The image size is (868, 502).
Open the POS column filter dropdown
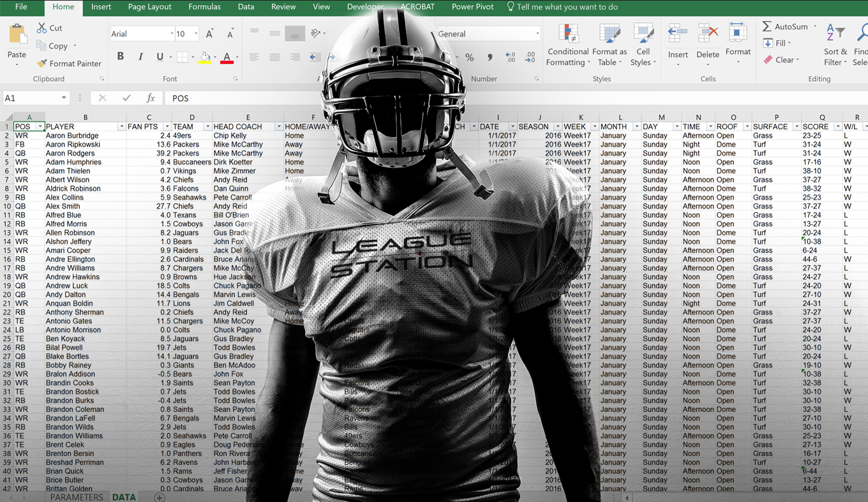click(x=40, y=127)
